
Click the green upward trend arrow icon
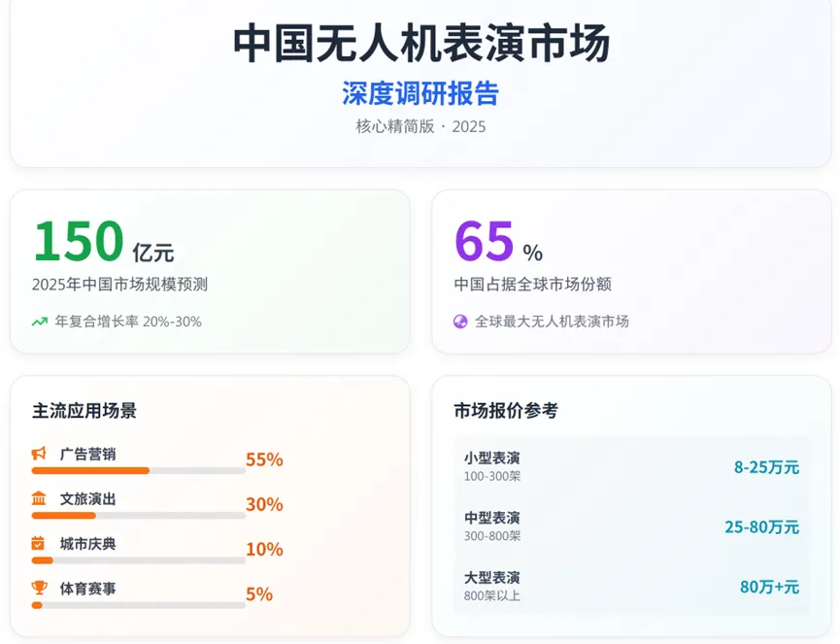(40, 322)
